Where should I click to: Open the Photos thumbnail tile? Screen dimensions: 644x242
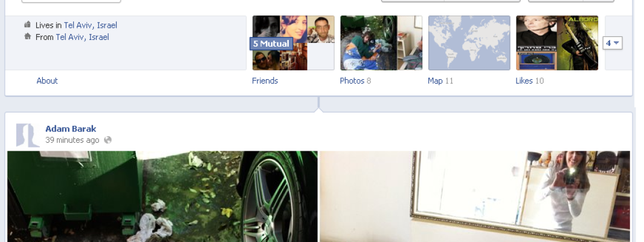tap(381, 43)
